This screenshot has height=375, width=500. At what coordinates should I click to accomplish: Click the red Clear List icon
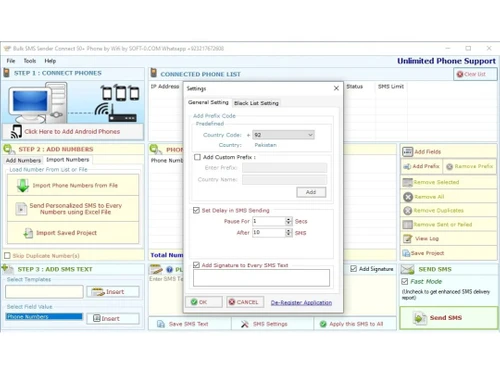click(x=460, y=74)
